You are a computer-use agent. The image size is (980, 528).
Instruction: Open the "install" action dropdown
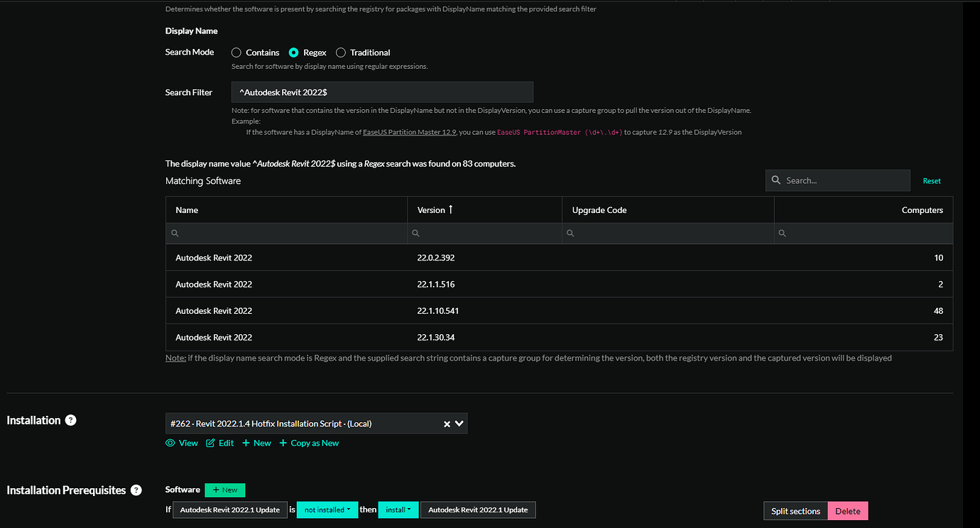point(398,510)
